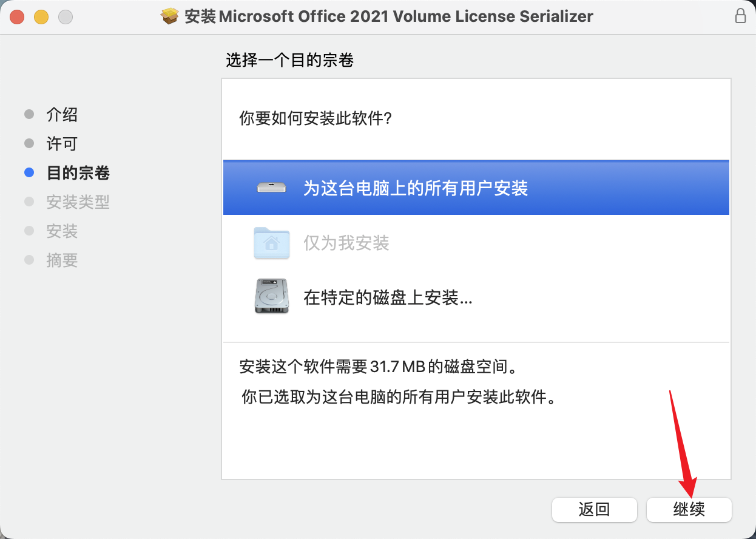756x539 pixels.
Task: Click the package box icon in title bar
Action: tap(170, 16)
